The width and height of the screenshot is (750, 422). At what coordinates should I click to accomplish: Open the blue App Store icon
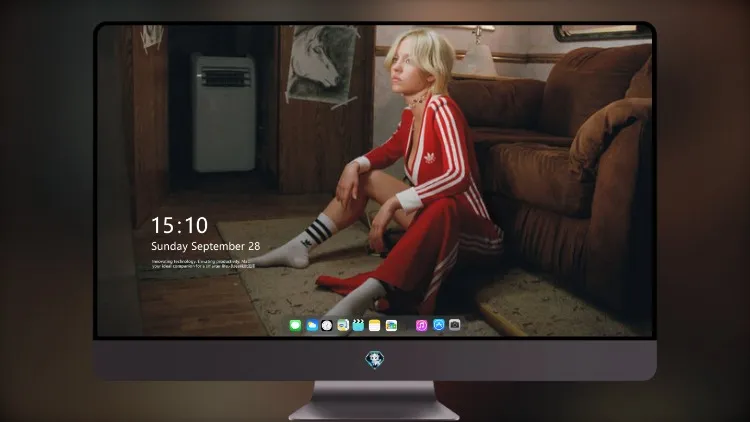[x=439, y=325]
